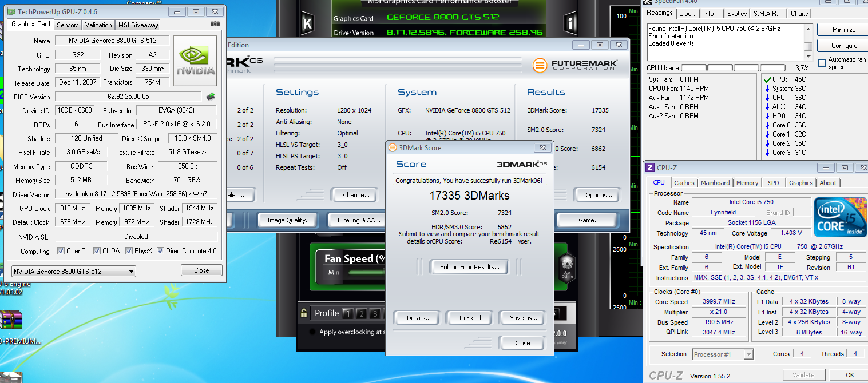This screenshot has height=383, width=868.
Task: Click the Details button in Score dialog
Action: click(418, 318)
